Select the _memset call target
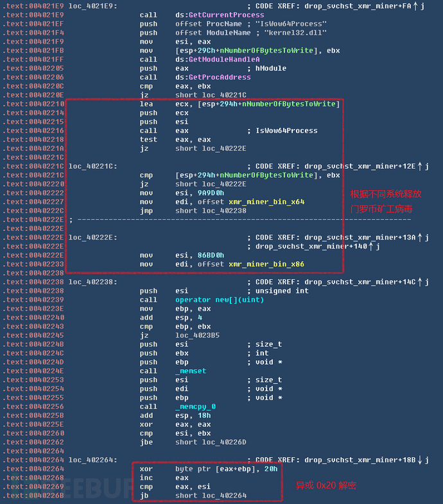Viewport: 443px width, 504px height. point(191,371)
